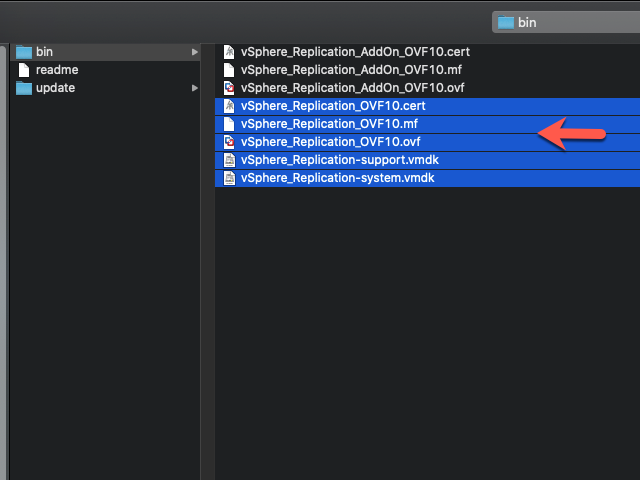Select the update folder label
The width and height of the screenshot is (640, 480).
pos(56,88)
